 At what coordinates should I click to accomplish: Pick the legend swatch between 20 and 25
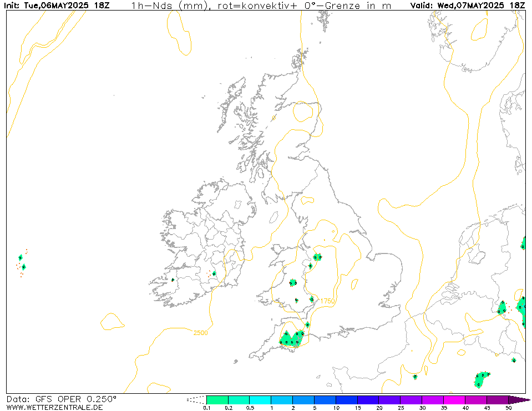389,400
